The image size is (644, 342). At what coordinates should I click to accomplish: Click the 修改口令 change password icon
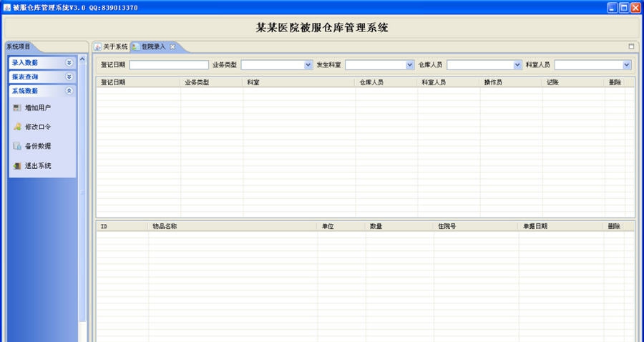click(17, 127)
